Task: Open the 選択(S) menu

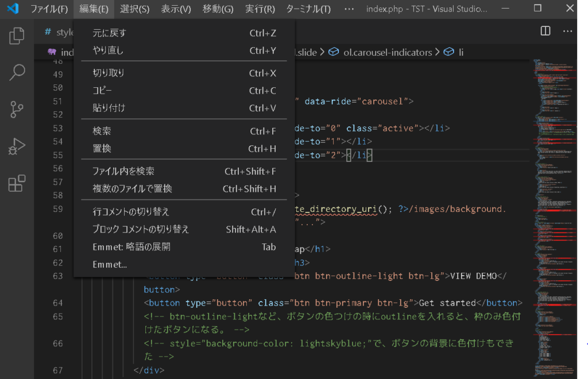Action: [134, 9]
